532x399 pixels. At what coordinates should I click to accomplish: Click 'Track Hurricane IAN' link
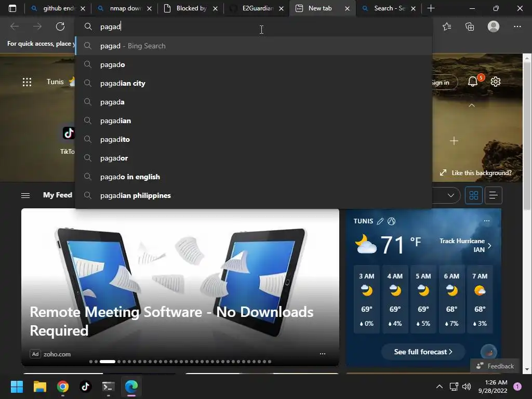coord(465,245)
